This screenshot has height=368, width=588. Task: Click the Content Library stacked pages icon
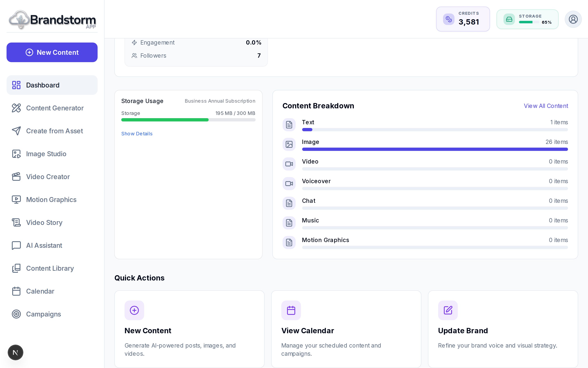[x=16, y=268]
